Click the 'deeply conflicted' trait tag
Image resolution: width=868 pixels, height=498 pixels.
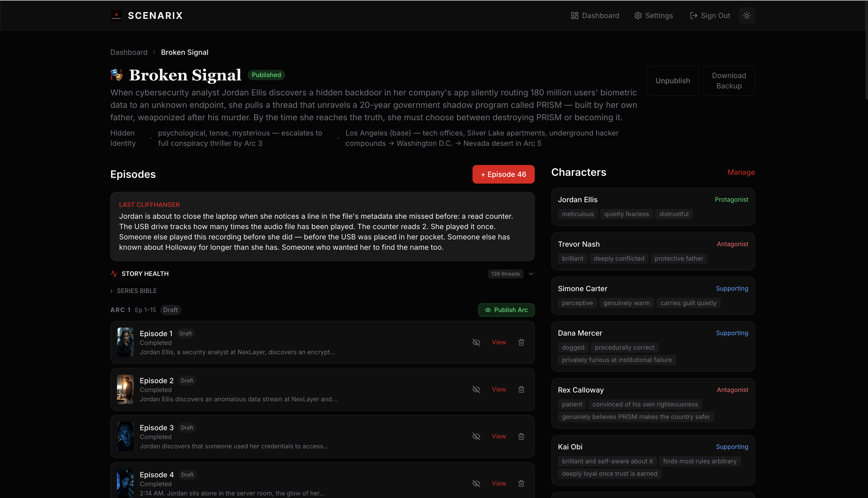click(x=619, y=259)
